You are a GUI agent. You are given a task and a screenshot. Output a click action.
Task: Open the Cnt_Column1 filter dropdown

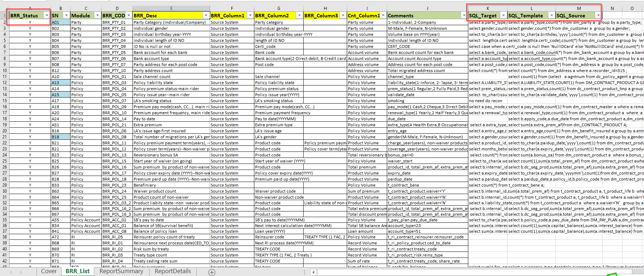tap(383, 16)
